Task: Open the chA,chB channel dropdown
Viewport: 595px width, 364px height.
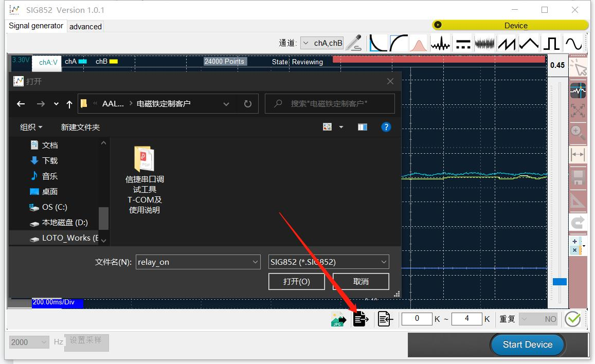Action: coord(322,43)
